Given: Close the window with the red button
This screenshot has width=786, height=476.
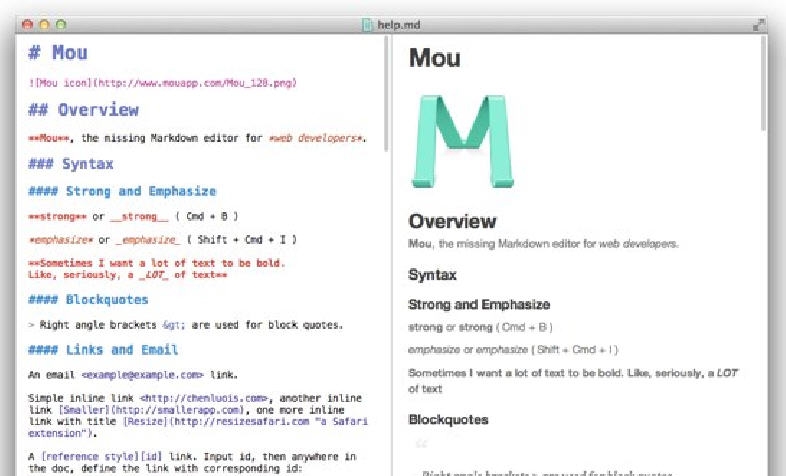Looking at the screenshot, I should (26, 22).
